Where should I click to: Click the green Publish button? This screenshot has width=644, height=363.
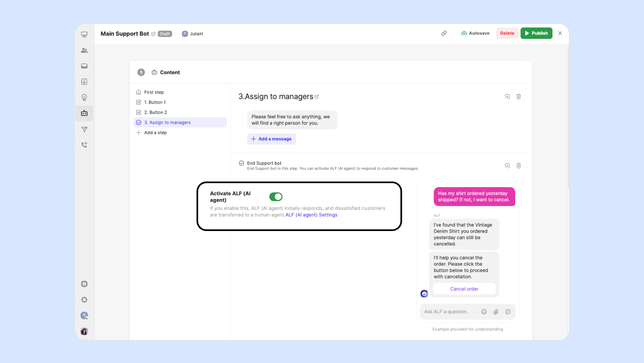[x=536, y=33]
